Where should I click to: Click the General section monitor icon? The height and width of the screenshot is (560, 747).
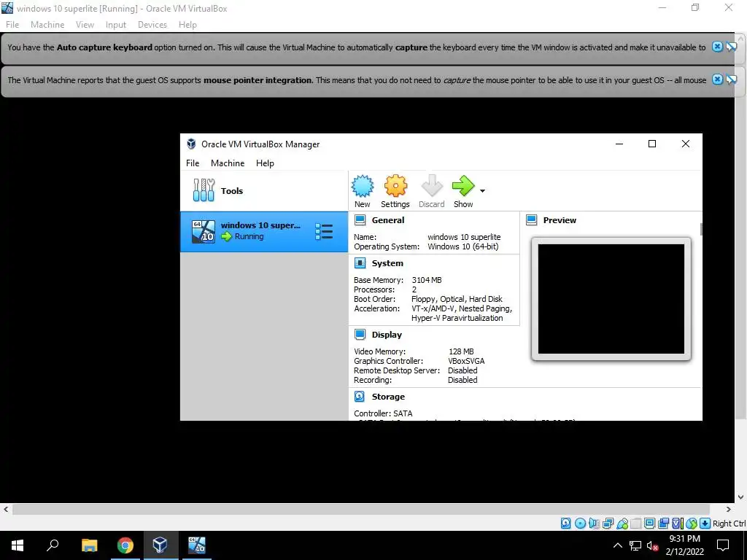360,220
